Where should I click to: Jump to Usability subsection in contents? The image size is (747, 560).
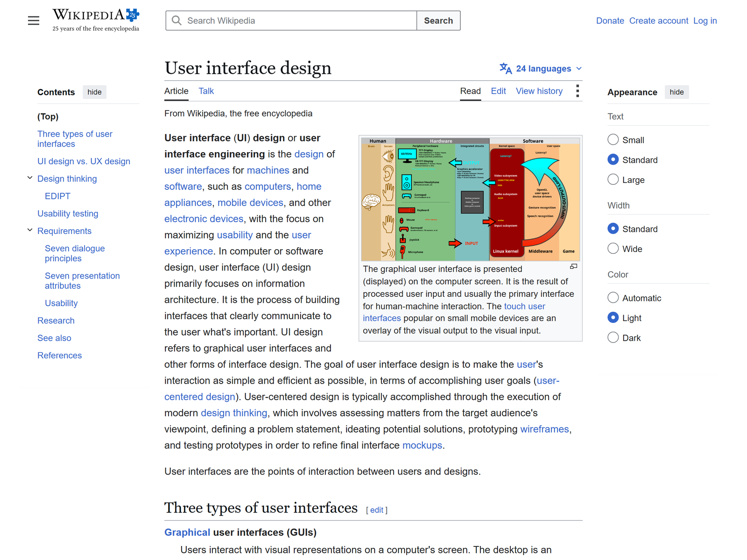click(x=61, y=303)
